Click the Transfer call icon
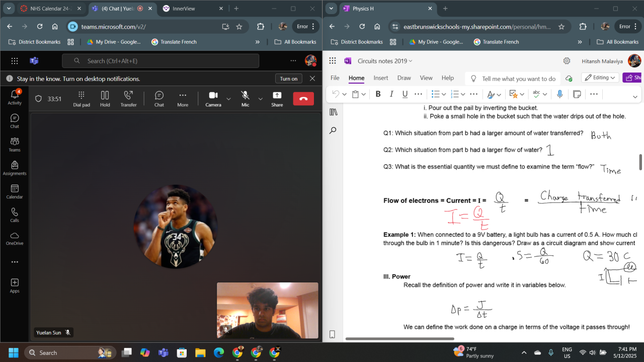 [x=128, y=99]
